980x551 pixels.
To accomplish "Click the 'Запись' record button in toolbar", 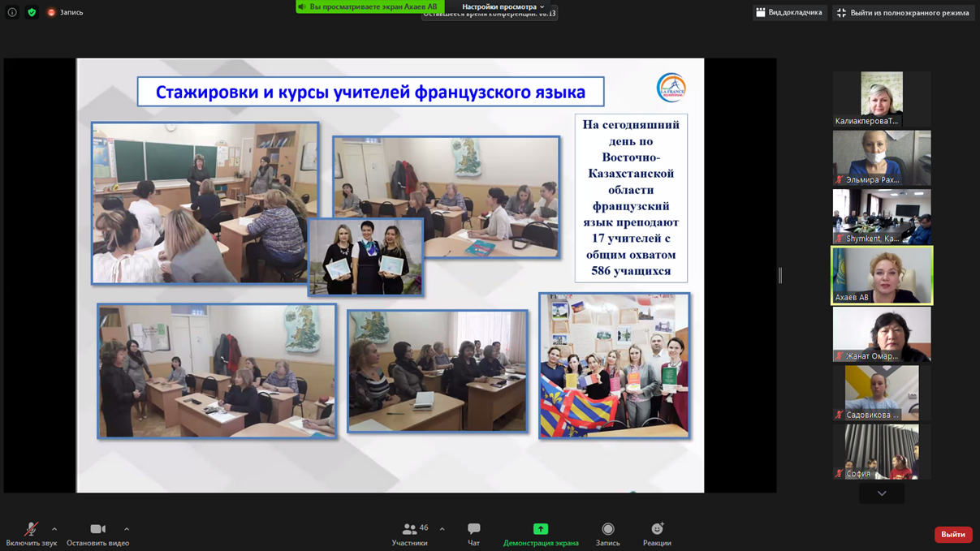I will [x=607, y=534].
